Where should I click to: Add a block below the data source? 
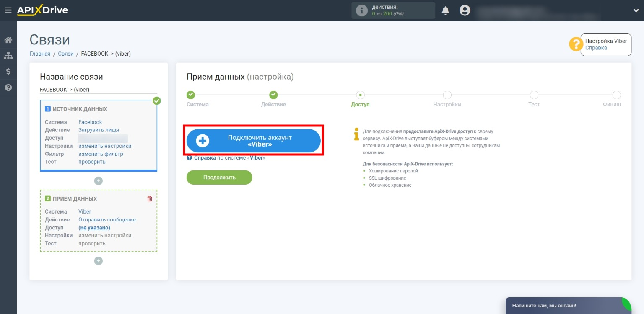[x=99, y=181]
